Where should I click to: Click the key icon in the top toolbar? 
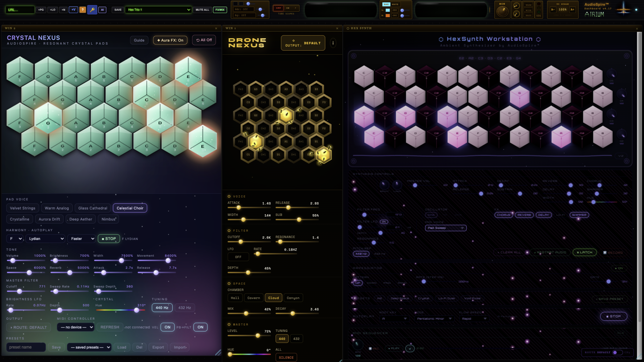(92, 10)
